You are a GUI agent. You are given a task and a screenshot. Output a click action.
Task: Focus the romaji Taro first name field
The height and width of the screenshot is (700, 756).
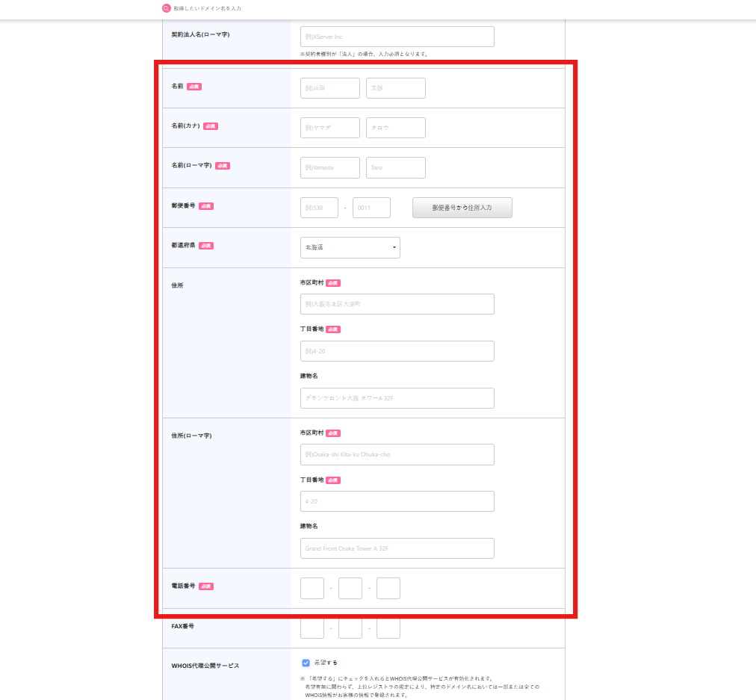[x=395, y=167]
